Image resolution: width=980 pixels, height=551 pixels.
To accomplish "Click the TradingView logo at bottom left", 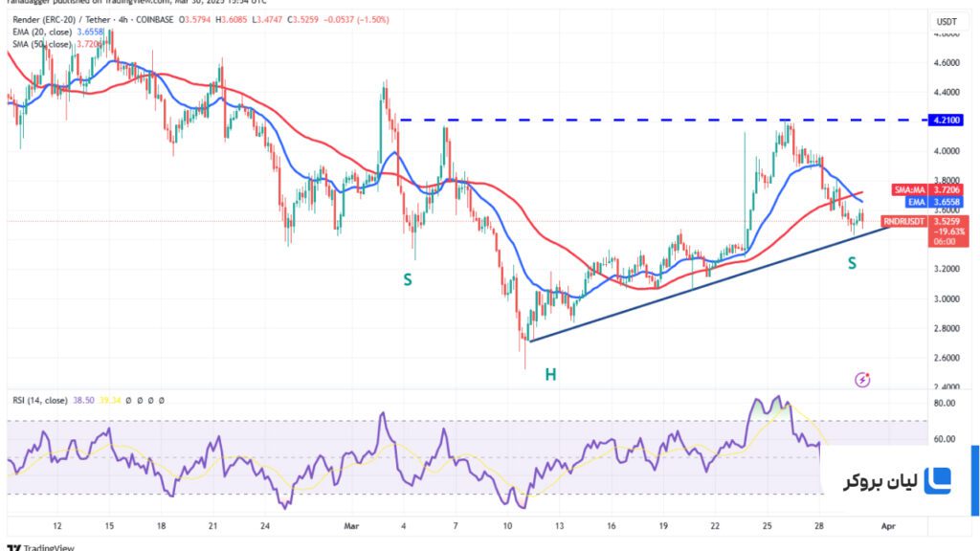I will [x=41, y=548].
